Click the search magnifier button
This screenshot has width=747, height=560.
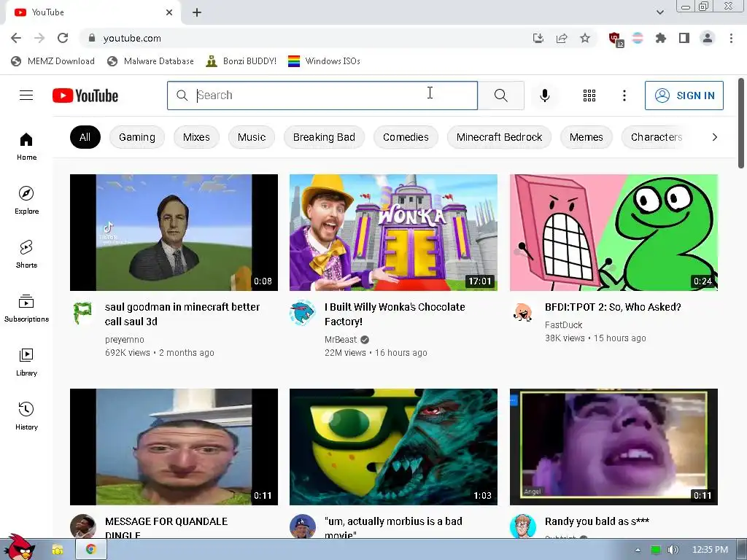click(x=500, y=96)
